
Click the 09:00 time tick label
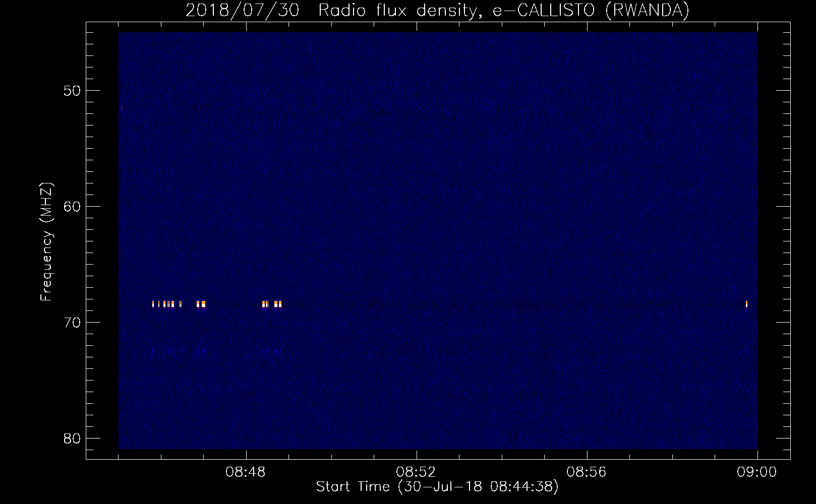[x=756, y=472]
